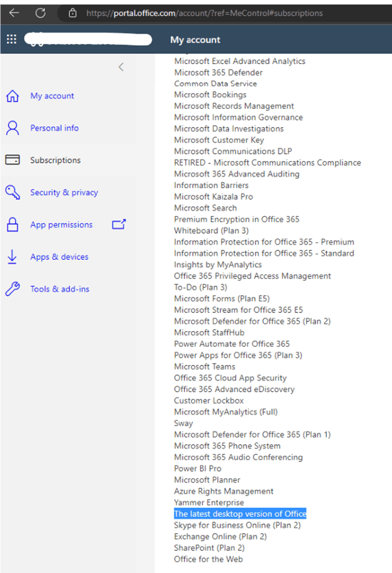Click the home icon beside My account
This screenshot has height=573, width=392.
click(12, 96)
